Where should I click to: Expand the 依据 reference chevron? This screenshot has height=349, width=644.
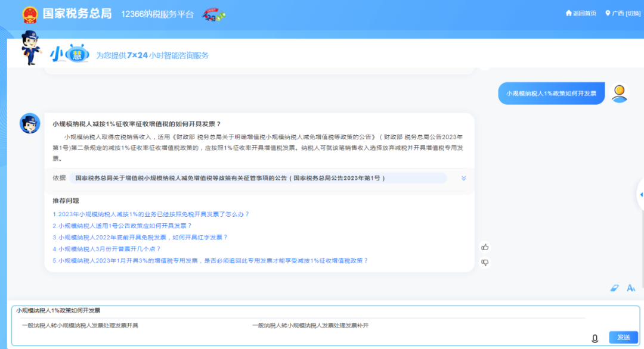coord(464,178)
